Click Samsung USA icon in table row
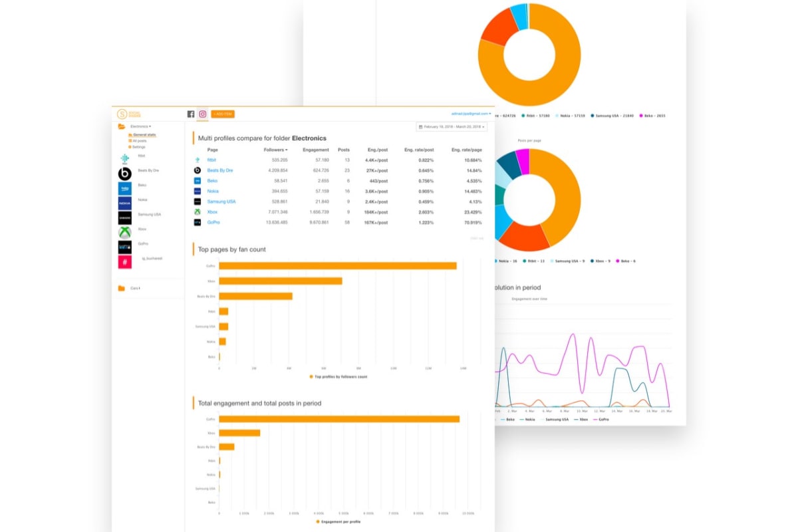798x532 pixels. pyautogui.click(x=198, y=201)
